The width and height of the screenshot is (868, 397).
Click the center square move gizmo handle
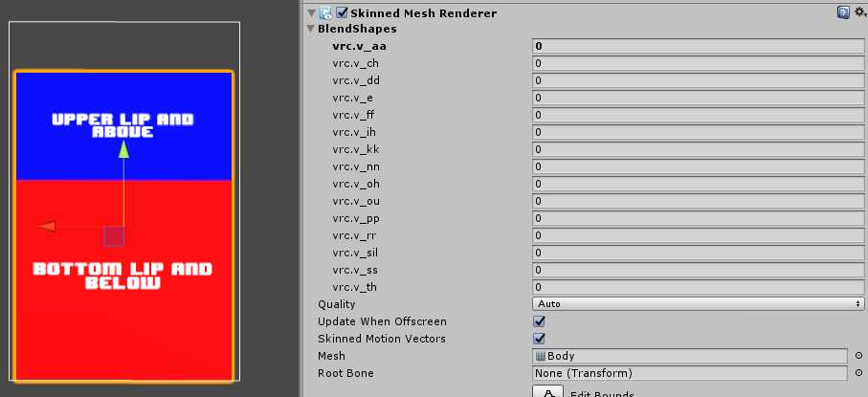point(114,236)
